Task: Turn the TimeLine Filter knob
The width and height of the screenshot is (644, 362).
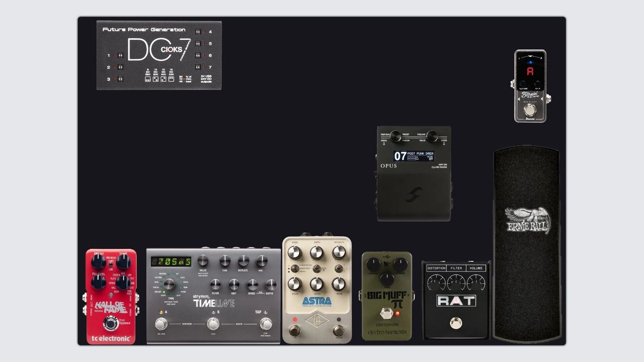Action: coord(215,284)
